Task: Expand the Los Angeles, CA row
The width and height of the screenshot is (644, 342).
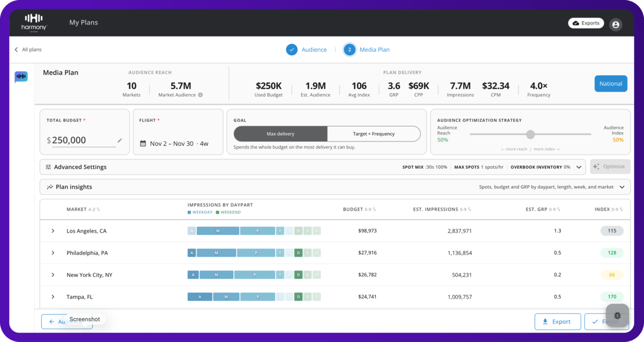Action: (53, 231)
